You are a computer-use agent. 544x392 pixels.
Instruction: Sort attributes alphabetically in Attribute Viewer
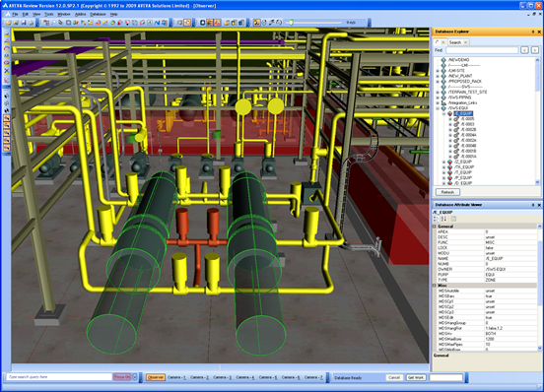click(x=443, y=219)
